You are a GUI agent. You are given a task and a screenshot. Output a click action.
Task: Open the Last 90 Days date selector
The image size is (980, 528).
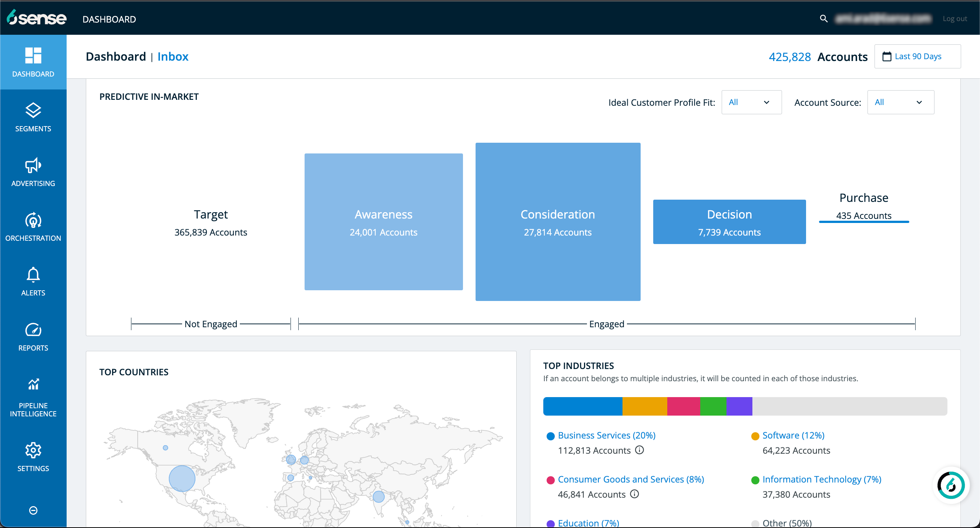point(917,56)
